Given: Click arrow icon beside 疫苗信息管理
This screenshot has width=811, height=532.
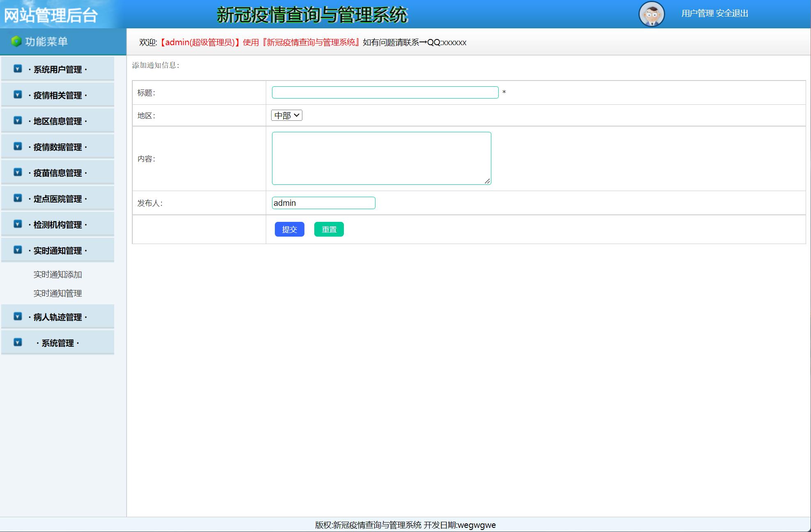Looking at the screenshot, I should click(18, 172).
